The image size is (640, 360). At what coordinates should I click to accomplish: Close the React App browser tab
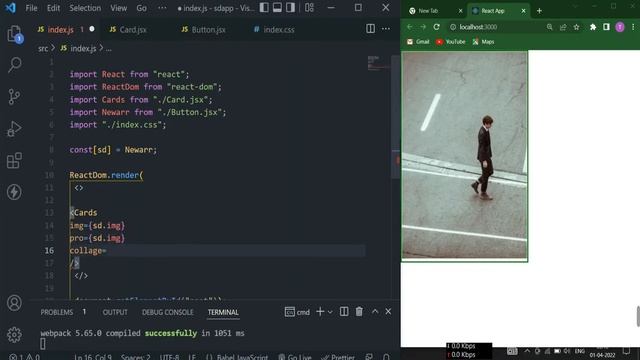523,11
